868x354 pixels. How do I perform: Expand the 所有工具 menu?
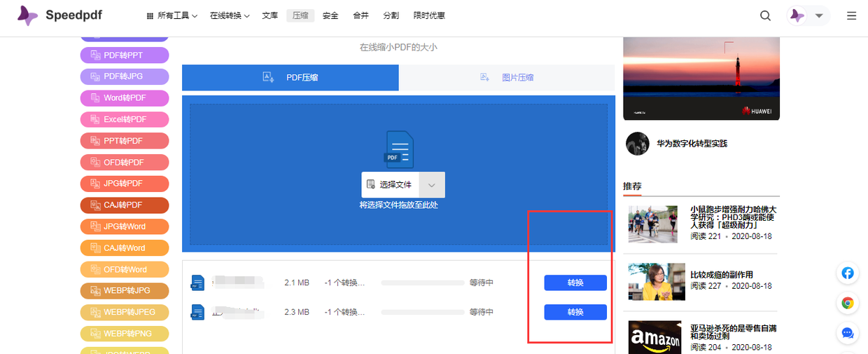(171, 15)
